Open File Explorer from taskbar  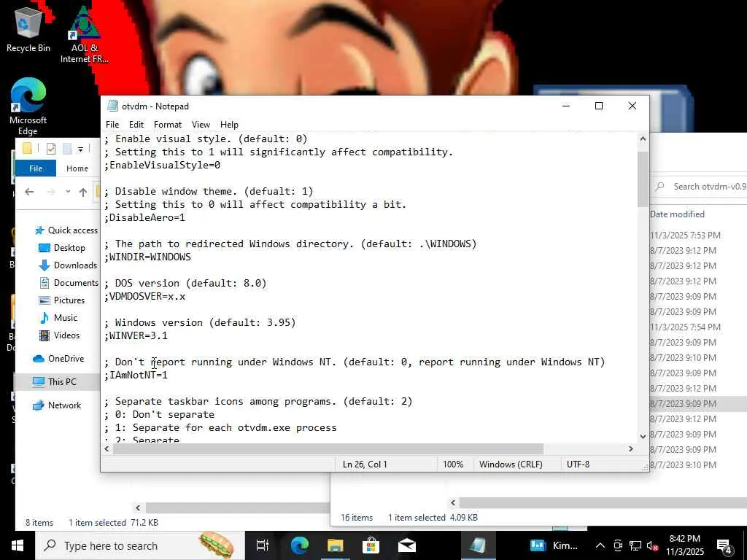336,545
